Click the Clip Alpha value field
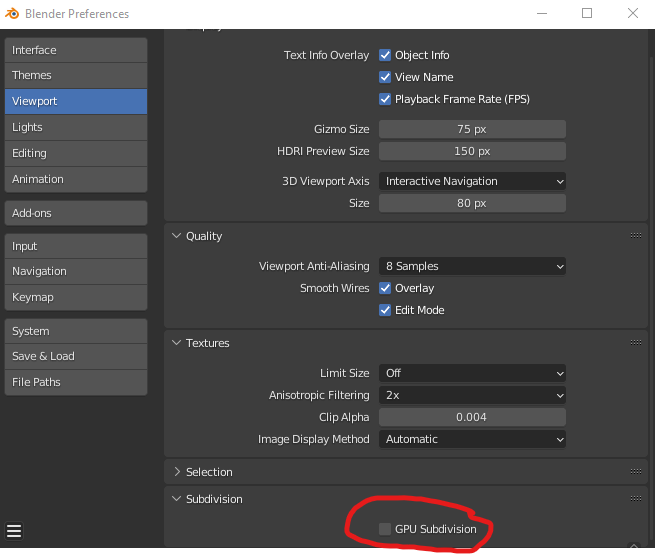This screenshot has width=655, height=554. [471, 417]
